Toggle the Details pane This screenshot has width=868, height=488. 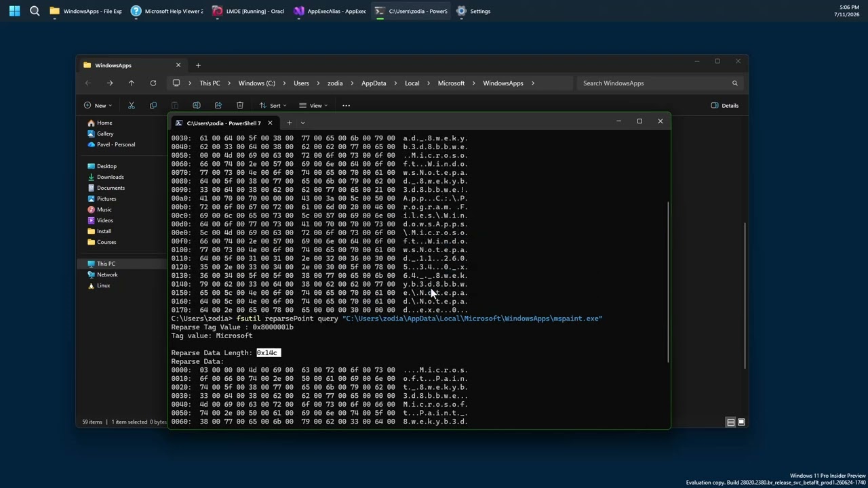pos(725,105)
